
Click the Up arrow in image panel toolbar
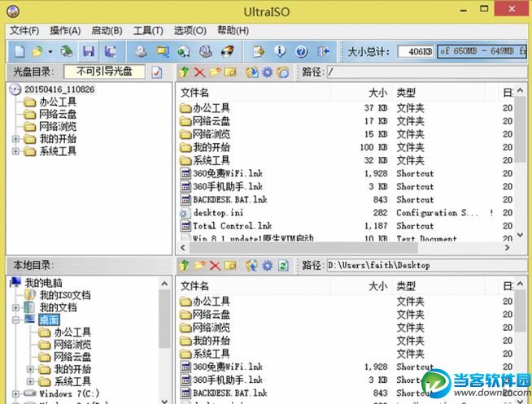pos(184,72)
